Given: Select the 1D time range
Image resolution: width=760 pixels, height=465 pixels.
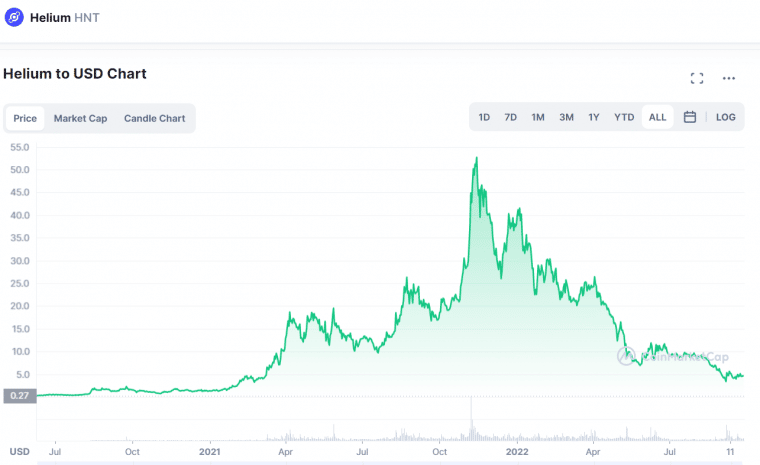Looking at the screenshot, I should pyautogui.click(x=484, y=117).
